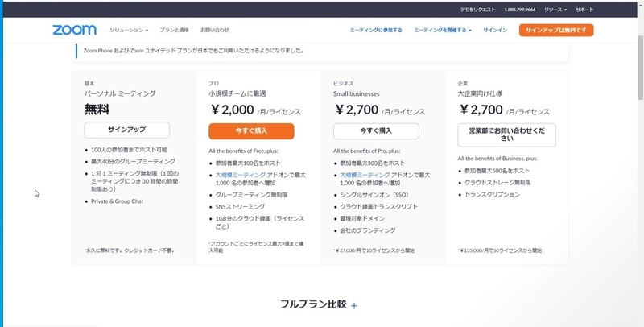Viewport: 644px width, 327px height.
Task: Expand the フルプラン比較 plus icon
Action: pos(354,305)
